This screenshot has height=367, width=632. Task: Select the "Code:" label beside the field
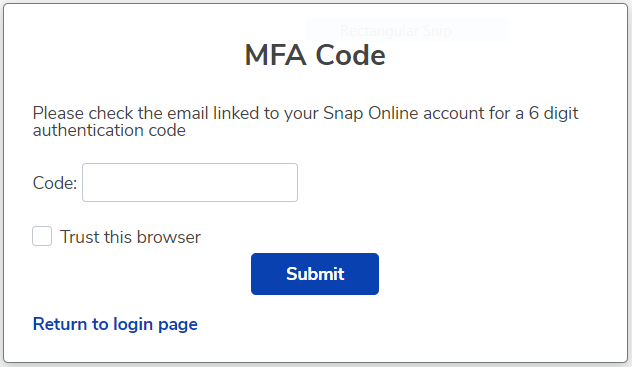[x=54, y=183]
